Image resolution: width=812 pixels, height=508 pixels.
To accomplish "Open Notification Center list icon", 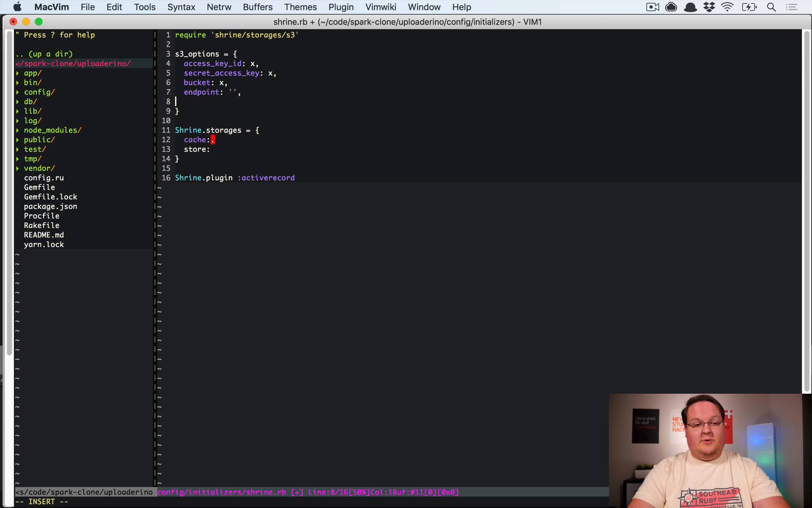I will [792, 7].
